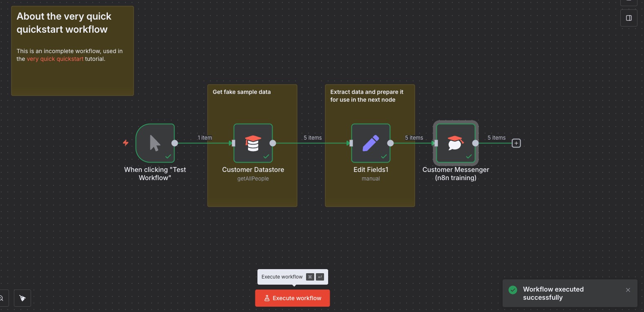Click the trigger node's output connector
Image resolution: width=644 pixels, height=312 pixels.
tap(174, 143)
